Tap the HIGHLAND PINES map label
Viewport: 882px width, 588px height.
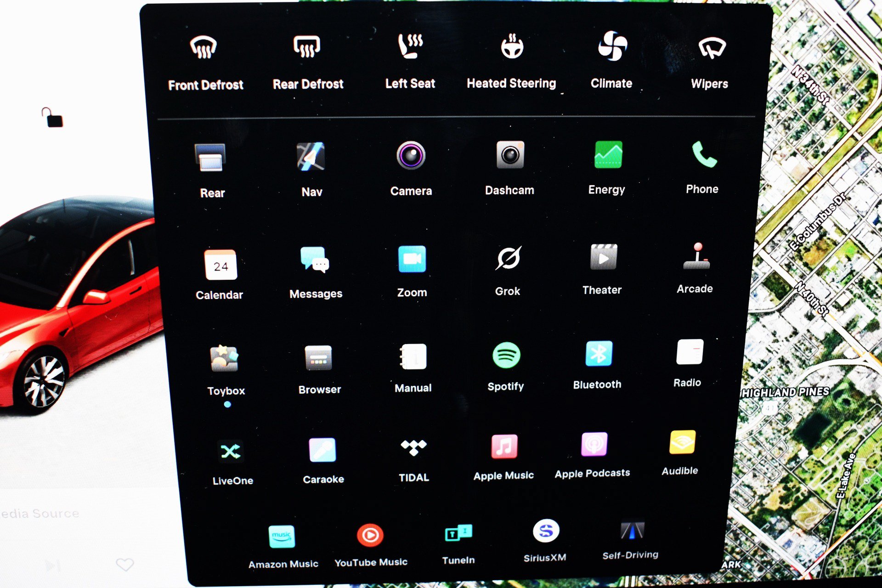[x=786, y=392]
